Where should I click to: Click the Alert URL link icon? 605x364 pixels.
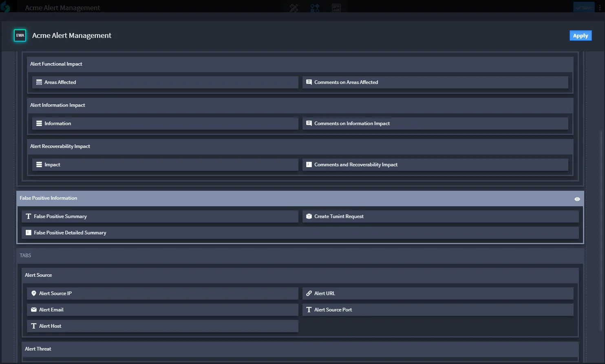(x=309, y=293)
